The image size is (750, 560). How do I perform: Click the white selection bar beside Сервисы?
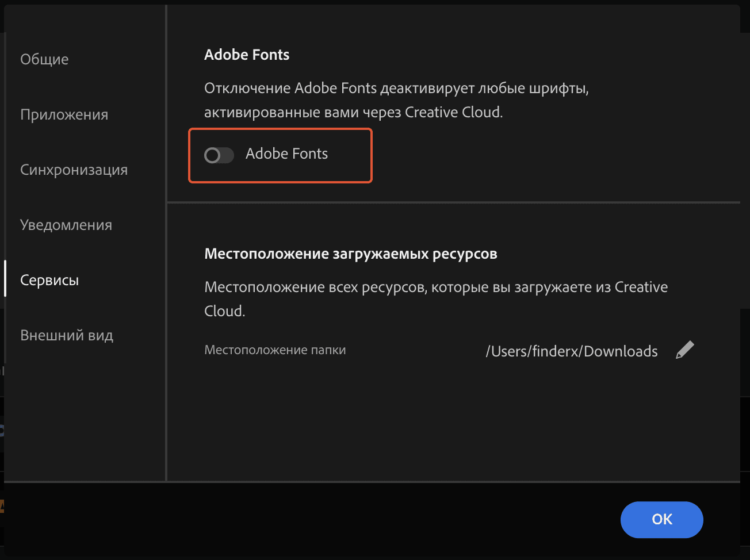pos(5,279)
